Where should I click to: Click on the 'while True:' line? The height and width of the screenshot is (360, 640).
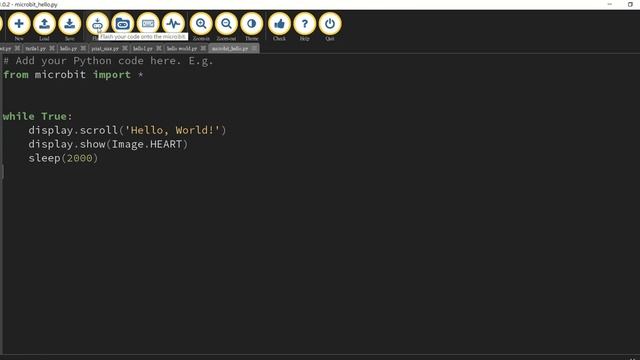click(x=38, y=117)
